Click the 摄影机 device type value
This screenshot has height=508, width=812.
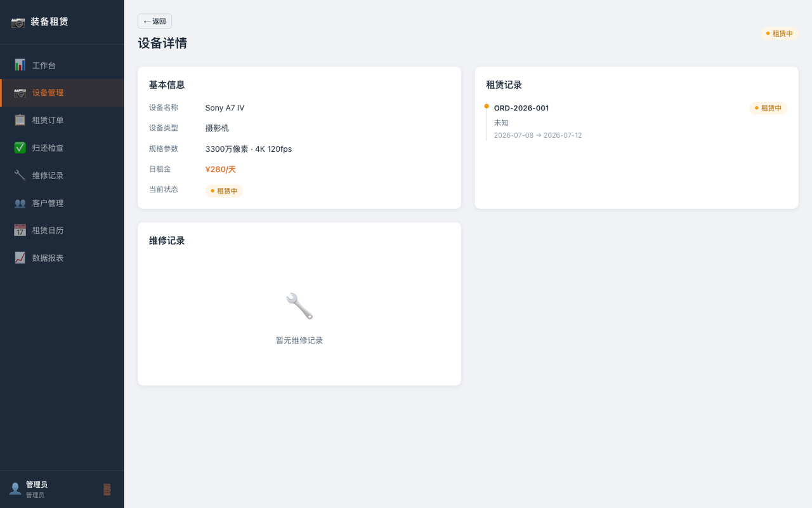[217, 128]
